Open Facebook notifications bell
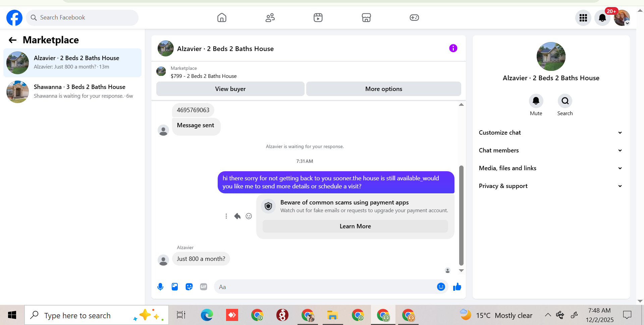Screen dimensions: 644x325 pos(602,18)
